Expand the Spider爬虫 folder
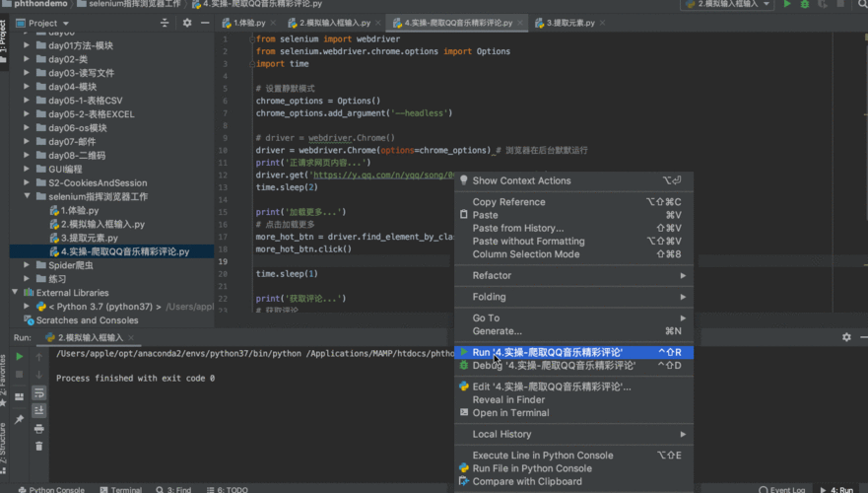Viewport: 868px width, 493px height. pos(26,265)
